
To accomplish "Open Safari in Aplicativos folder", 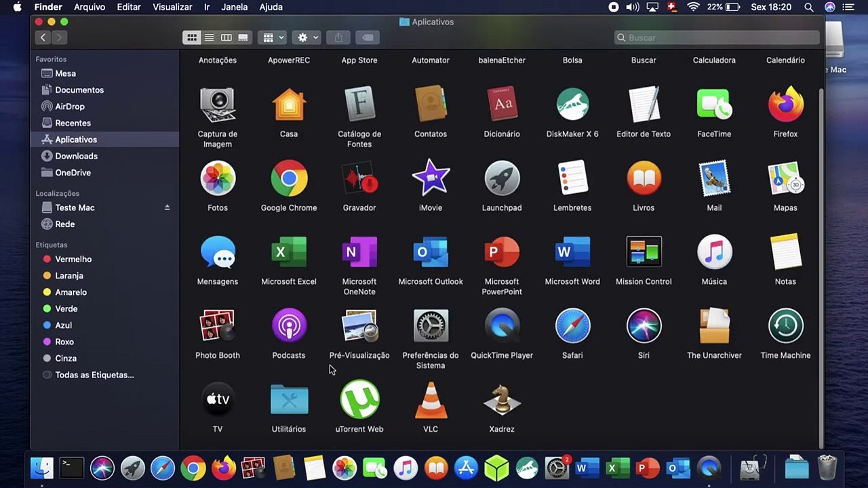I will click(x=572, y=327).
